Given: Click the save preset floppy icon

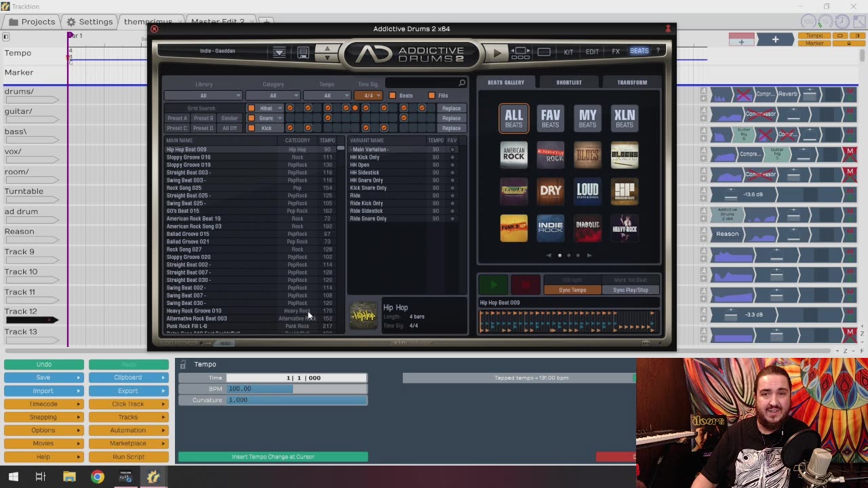Looking at the screenshot, I should pyautogui.click(x=303, y=52).
